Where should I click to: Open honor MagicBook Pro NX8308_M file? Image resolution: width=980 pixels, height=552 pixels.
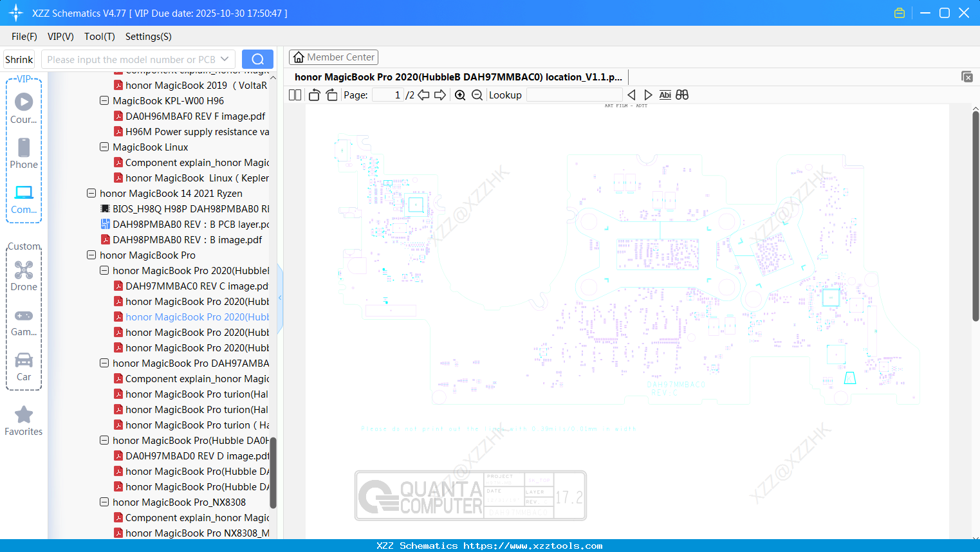191,533
